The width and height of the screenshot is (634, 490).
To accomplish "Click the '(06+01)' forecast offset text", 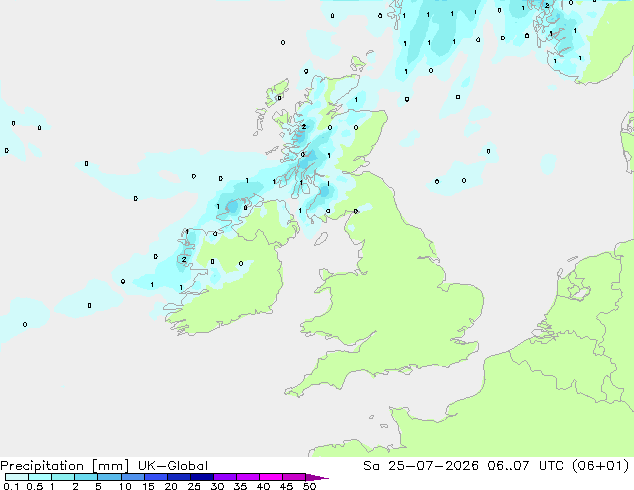I will click(601, 466).
